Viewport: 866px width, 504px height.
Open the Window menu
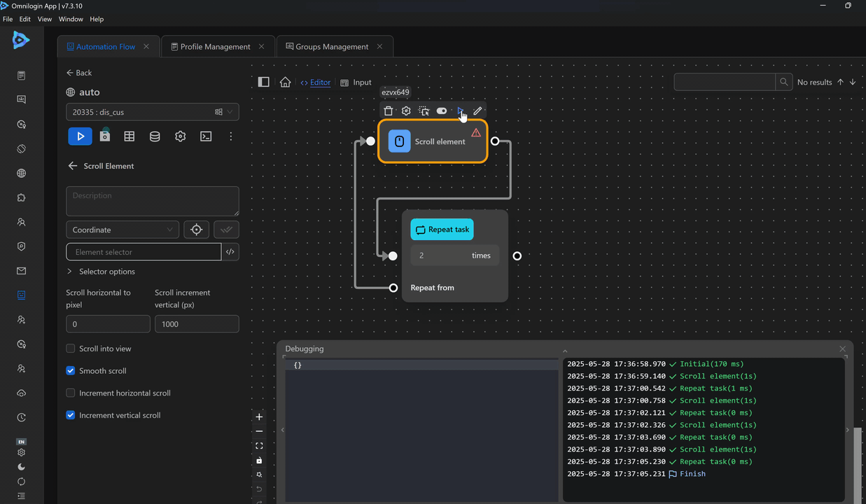71,19
